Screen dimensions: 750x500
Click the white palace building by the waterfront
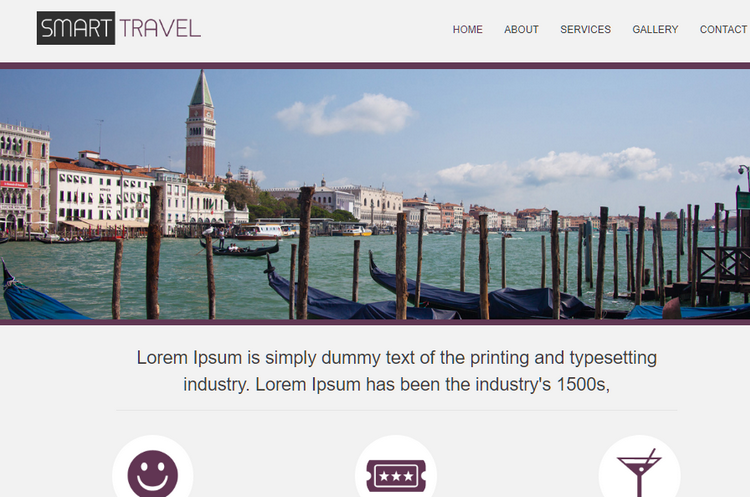pyautogui.click(x=103, y=196)
